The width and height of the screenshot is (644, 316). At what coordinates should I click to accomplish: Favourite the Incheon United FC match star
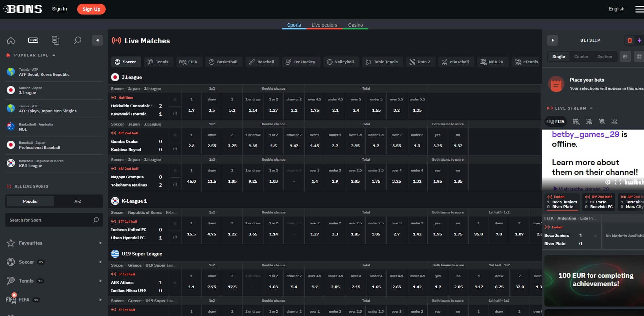point(175,223)
